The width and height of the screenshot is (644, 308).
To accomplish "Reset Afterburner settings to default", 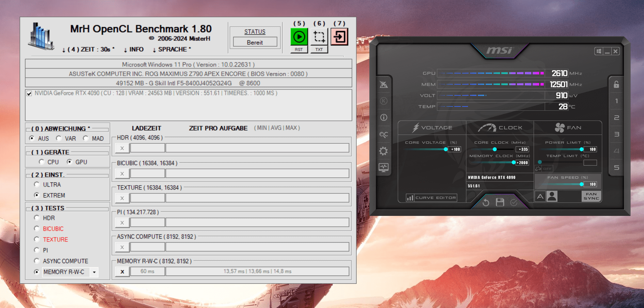I will pos(486,203).
